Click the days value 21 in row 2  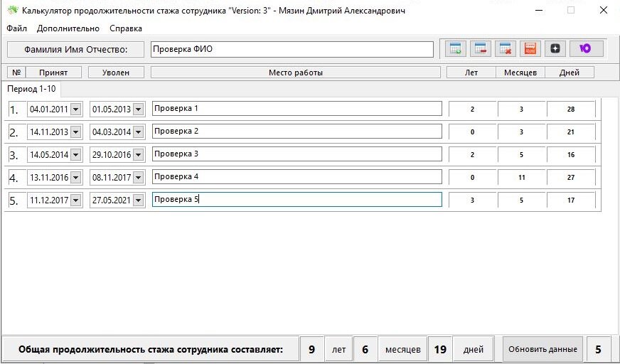[571, 132]
